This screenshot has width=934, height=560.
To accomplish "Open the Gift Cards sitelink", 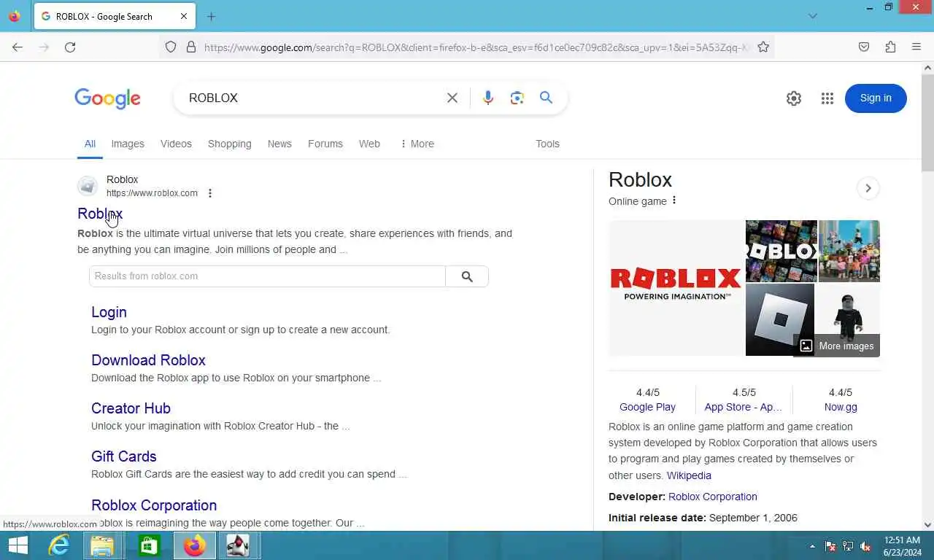I will click(124, 456).
